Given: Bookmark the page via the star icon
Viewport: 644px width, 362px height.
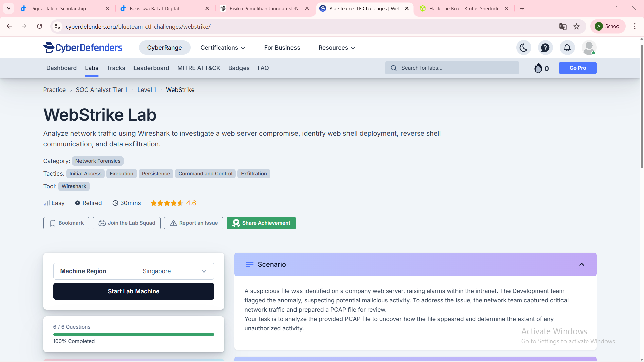Looking at the screenshot, I should tap(577, 26).
